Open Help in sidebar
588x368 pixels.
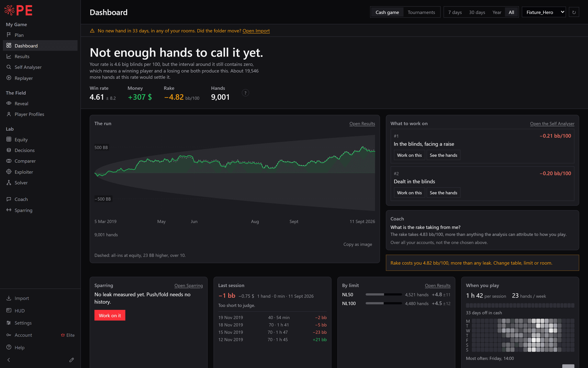(x=40, y=347)
